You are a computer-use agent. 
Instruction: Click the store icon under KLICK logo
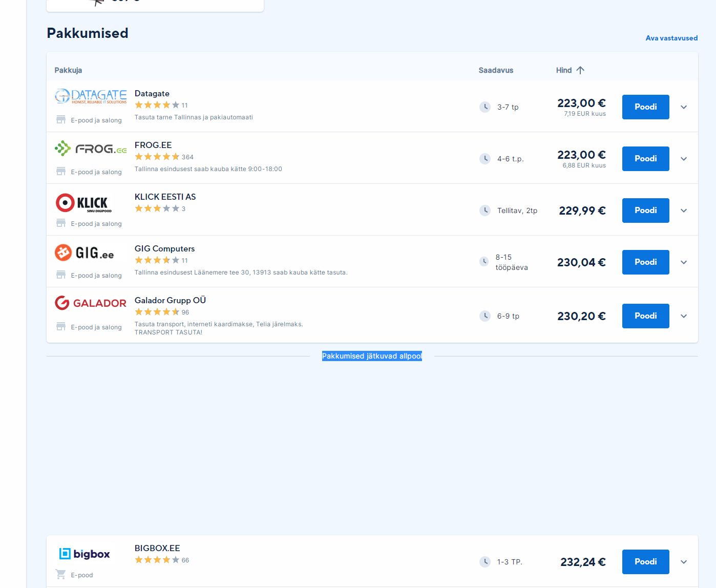[61, 223]
